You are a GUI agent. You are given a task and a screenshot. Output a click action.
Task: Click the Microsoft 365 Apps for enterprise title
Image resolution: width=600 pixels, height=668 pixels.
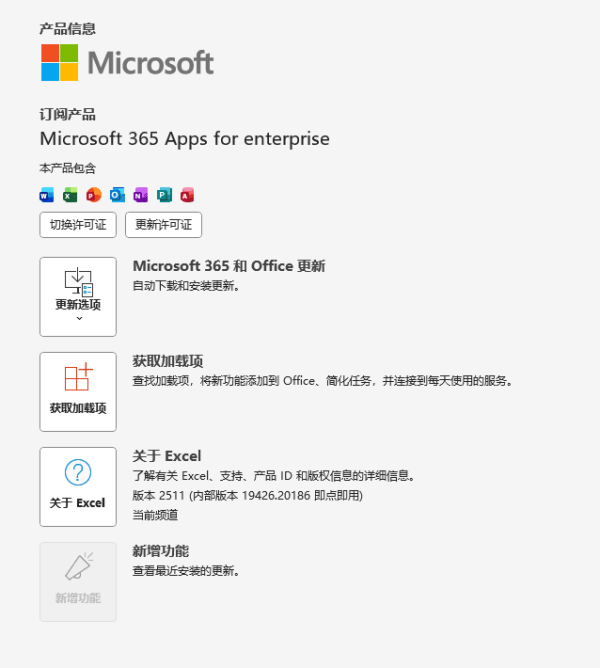click(x=184, y=139)
